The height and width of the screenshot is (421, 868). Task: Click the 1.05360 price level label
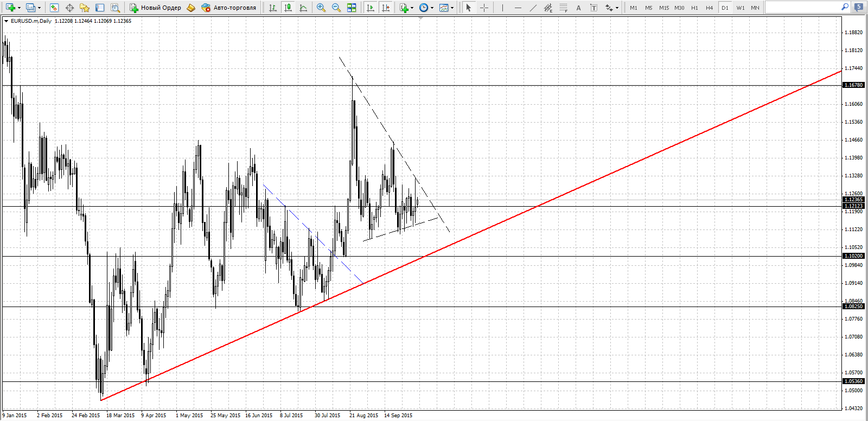(853, 381)
